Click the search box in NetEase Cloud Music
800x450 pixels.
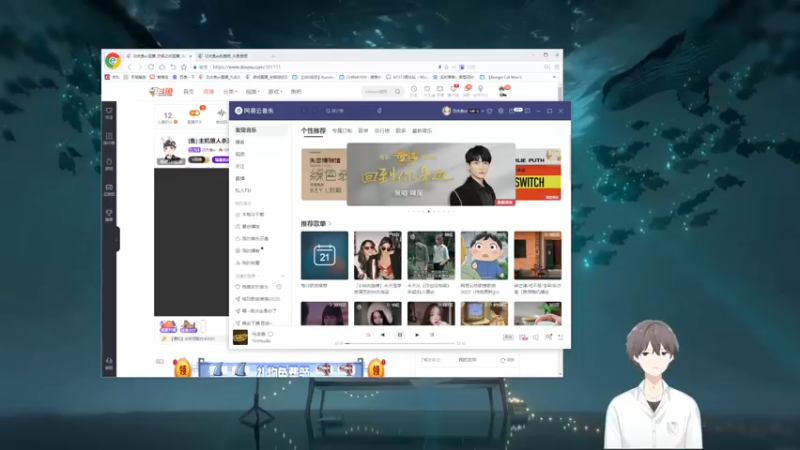click(x=346, y=111)
